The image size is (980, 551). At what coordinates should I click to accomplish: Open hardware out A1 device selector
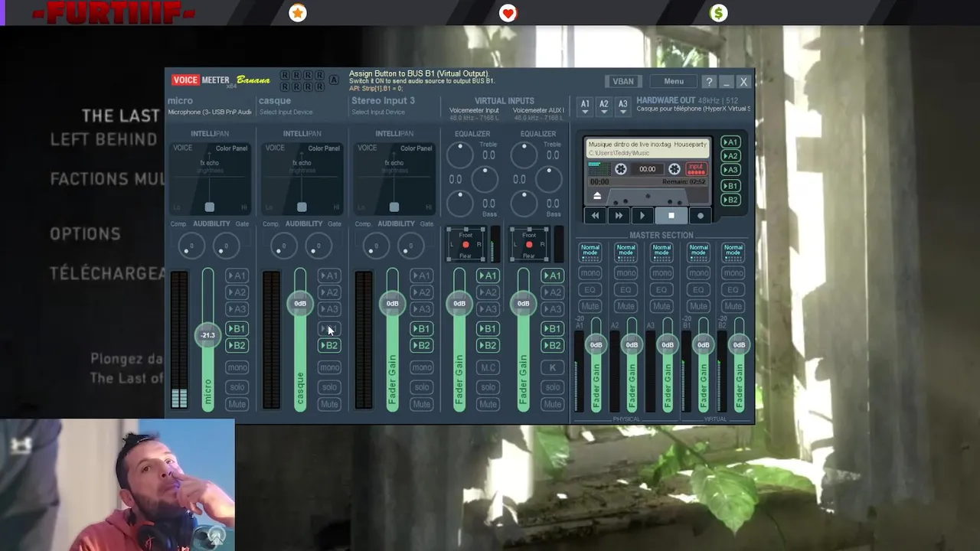(x=585, y=106)
